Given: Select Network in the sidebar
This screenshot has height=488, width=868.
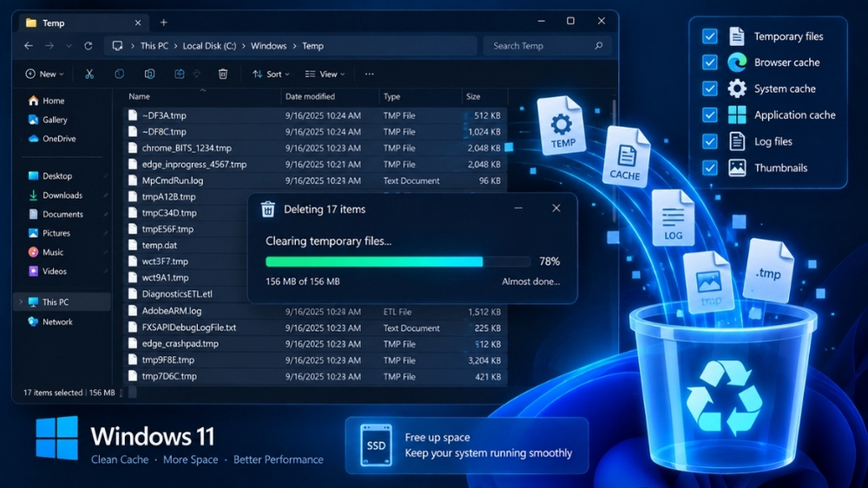Looking at the screenshot, I should coord(50,322).
